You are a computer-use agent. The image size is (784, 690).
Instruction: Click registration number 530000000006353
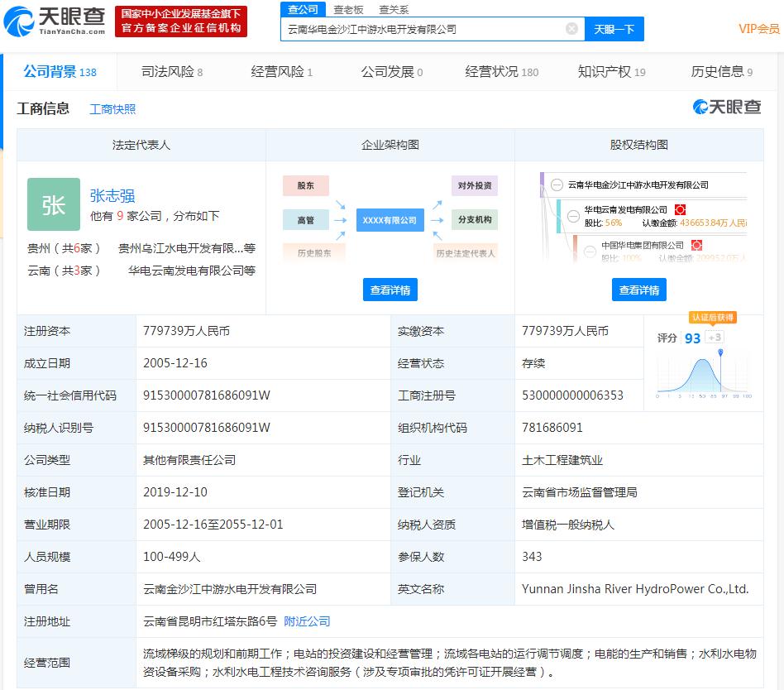pos(572,395)
